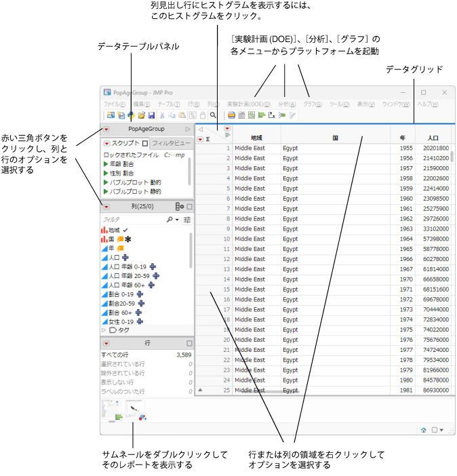
Task: Open the ファイル(F) menu
Action: (x=115, y=104)
